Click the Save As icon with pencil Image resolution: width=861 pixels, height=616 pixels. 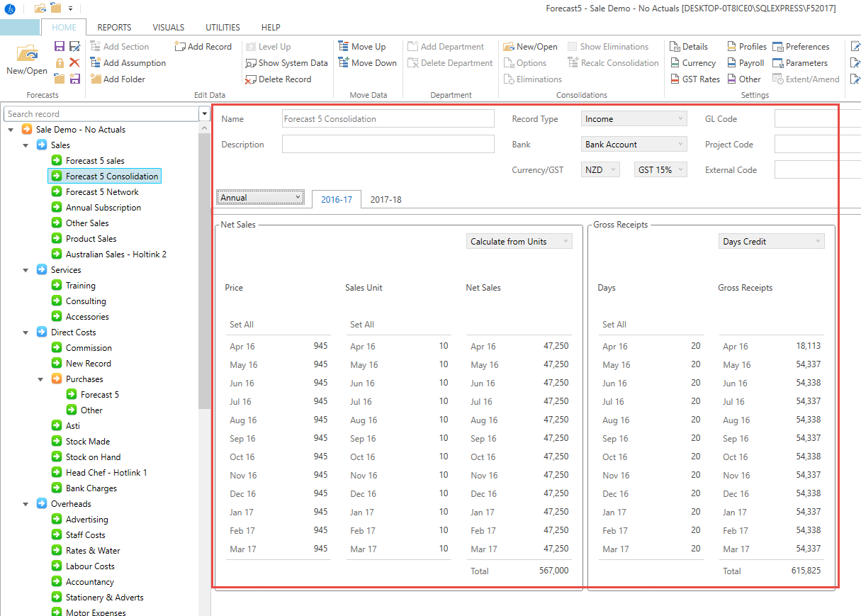[74, 47]
